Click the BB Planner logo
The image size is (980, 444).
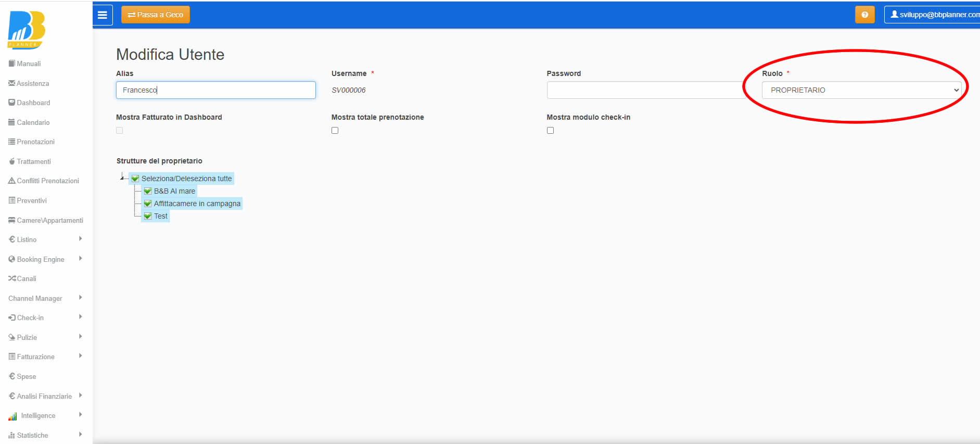click(x=27, y=30)
